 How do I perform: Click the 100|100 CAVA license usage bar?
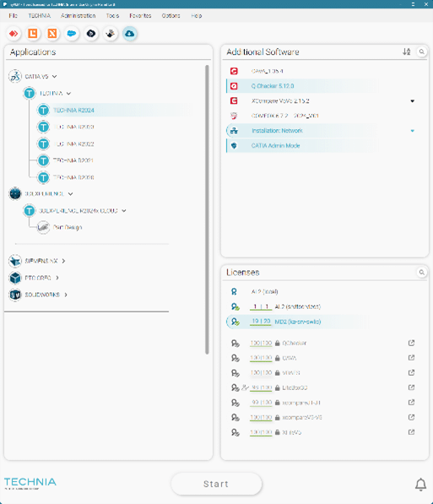[x=261, y=358]
